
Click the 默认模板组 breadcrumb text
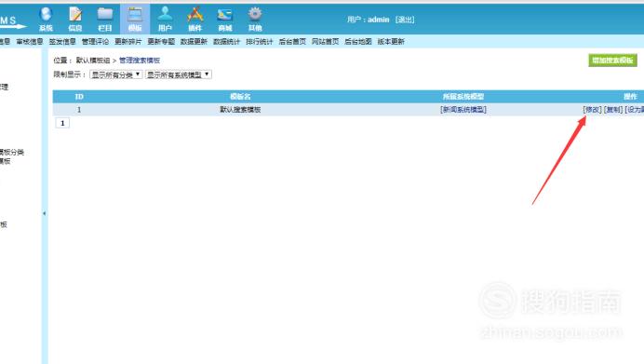click(93, 61)
